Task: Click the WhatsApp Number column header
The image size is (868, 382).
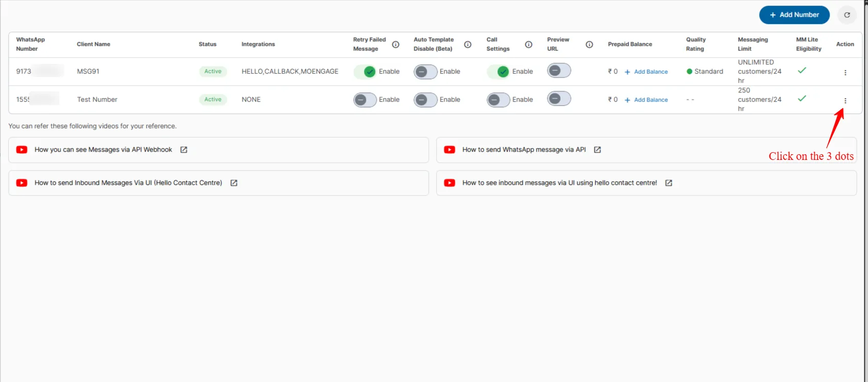Action: (31, 44)
